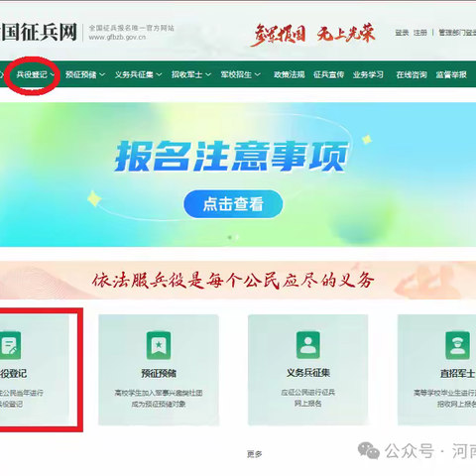This screenshot has height=476, width=476.
Task: Expand the 兵役登记 dropdown chevron
Action: [53, 74]
